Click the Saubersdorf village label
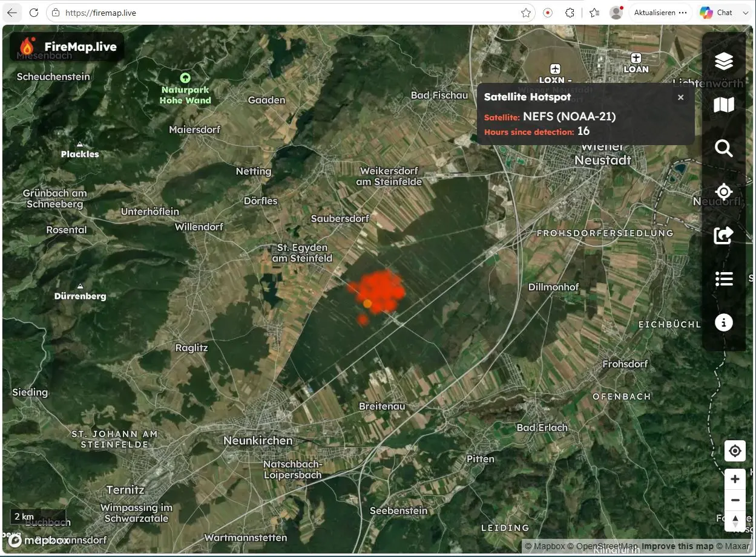This screenshot has height=557, width=756. pos(340,219)
